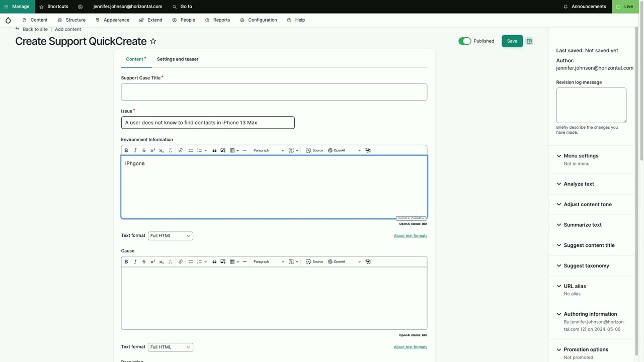Insert link in Cause editor

click(181, 261)
